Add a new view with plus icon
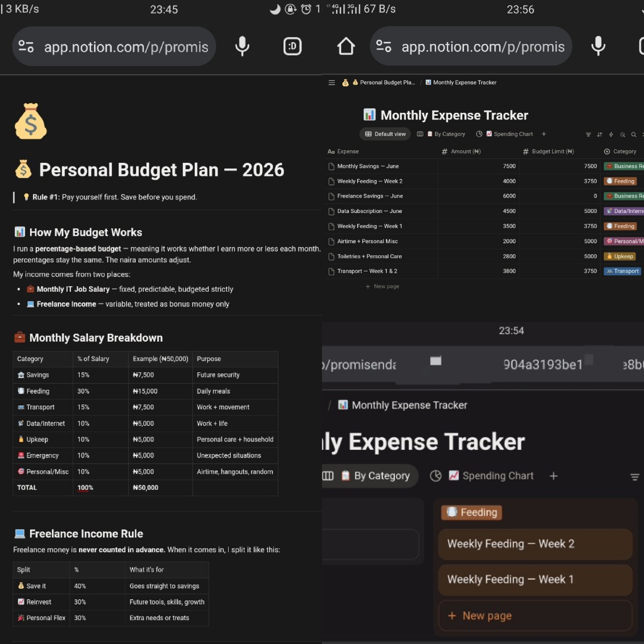 click(x=544, y=134)
